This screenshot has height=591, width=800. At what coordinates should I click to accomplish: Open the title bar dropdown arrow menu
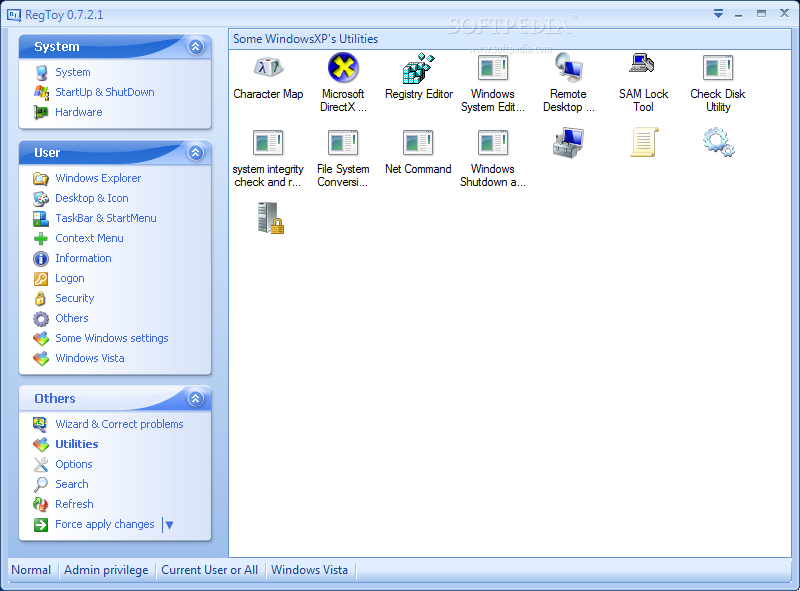tap(718, 14)
